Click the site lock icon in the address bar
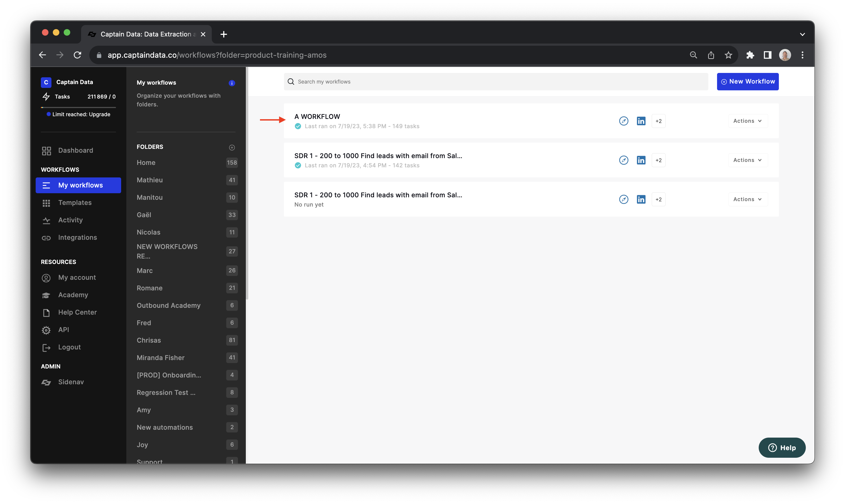845x504 pixels. coord(99,55)
